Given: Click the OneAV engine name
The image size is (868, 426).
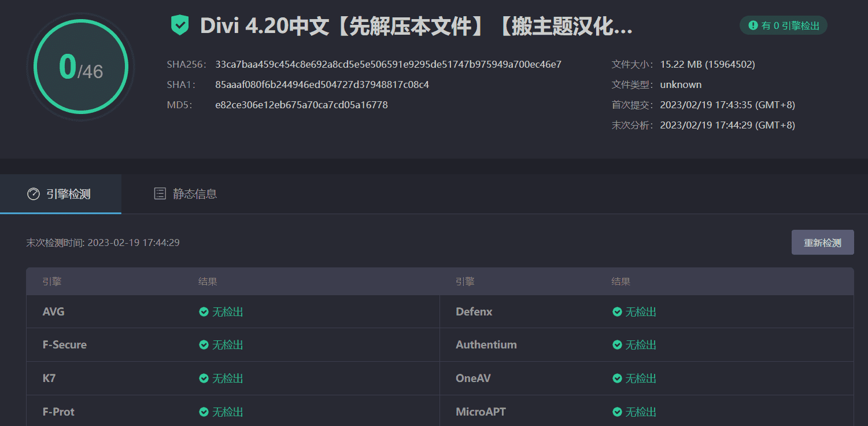Looking at the screenshot, I should pos(473,379).
